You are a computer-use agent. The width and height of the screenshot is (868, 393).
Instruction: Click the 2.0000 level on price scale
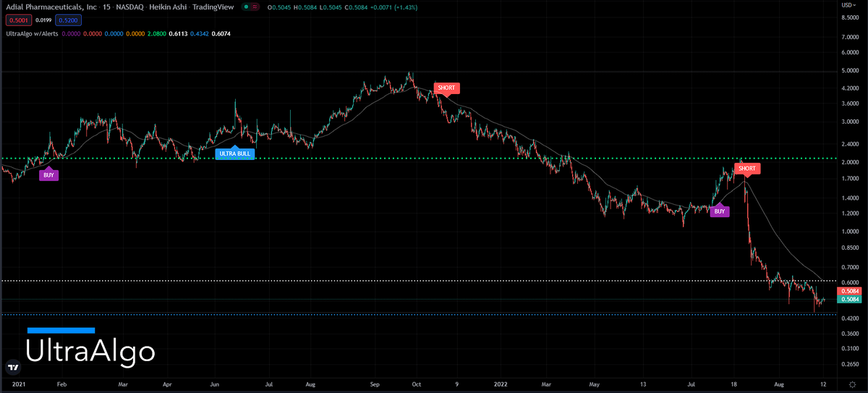[x=849, y=162]
